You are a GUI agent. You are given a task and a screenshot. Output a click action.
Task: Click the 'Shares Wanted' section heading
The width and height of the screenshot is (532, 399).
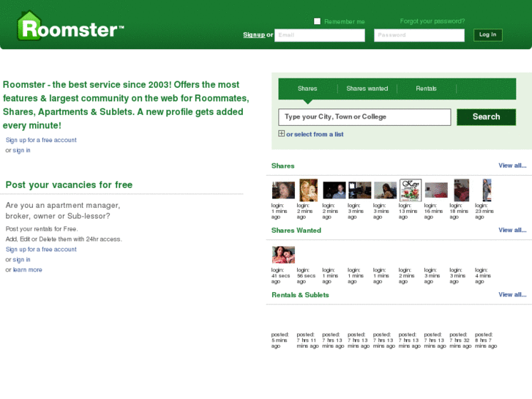coord(296,230)
